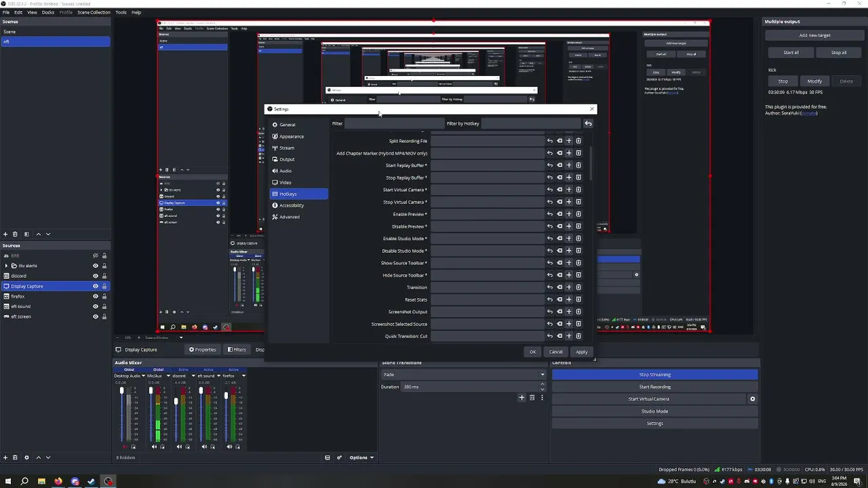Add a new source with the plus icon
The width and height of the screenshot is (868, 488).
pos(5,457)
